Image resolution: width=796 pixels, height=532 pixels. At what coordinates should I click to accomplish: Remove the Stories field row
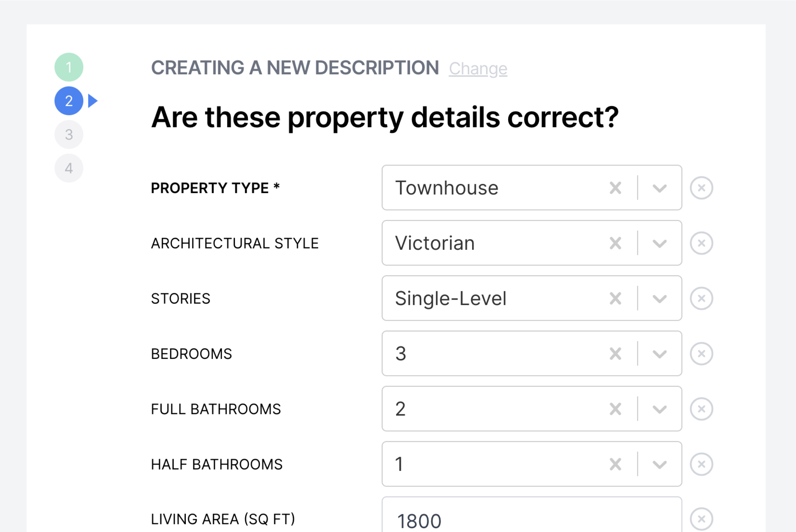[x=701, y=298]
